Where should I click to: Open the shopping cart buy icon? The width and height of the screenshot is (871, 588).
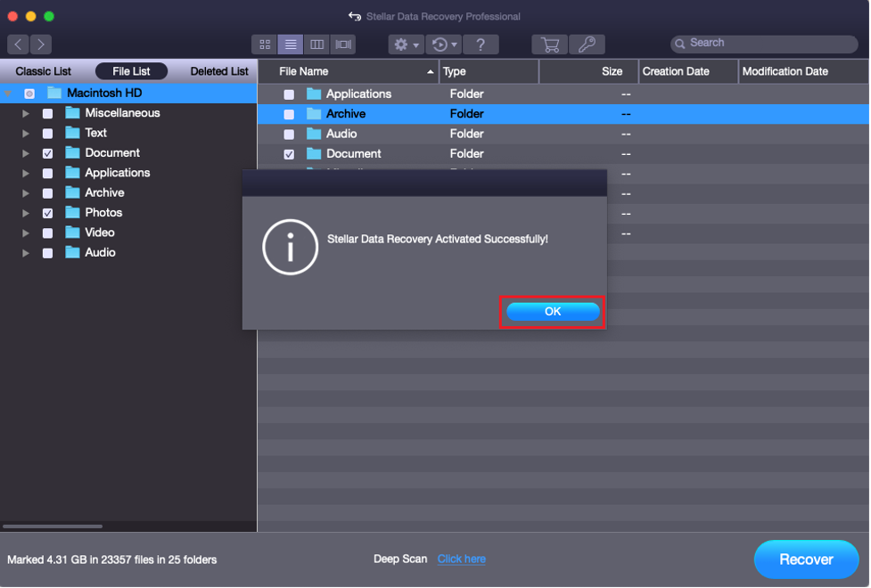click(550, 44)
